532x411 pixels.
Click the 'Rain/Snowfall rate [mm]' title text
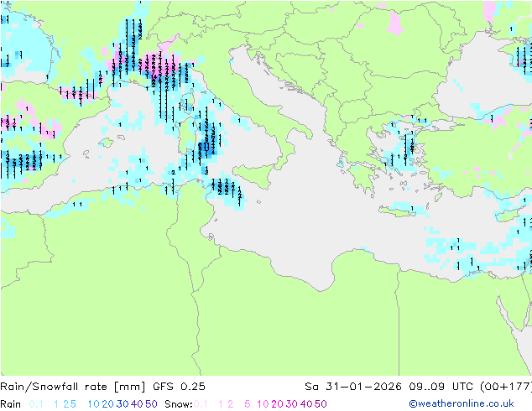[73, 387]
